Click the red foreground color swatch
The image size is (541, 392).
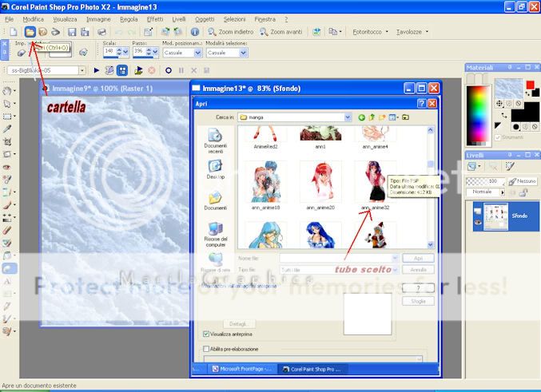pos(531,85)
